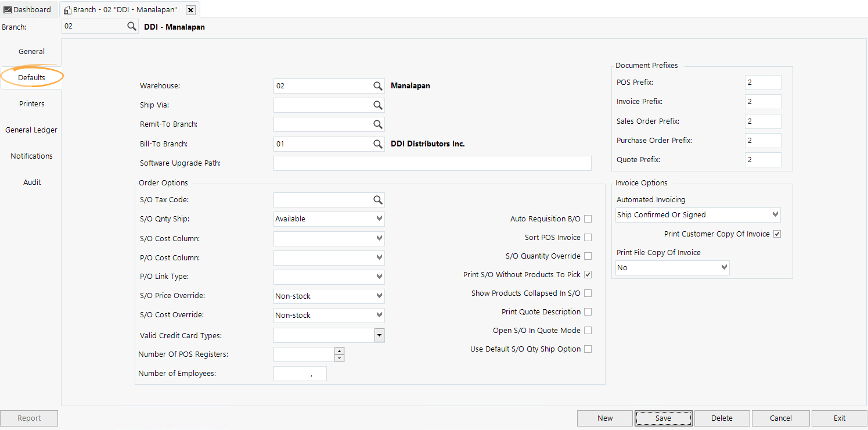The image size is (868, 430).
Task: Increment Number Of POS Registers with up arrow
Action: (339, 350)
